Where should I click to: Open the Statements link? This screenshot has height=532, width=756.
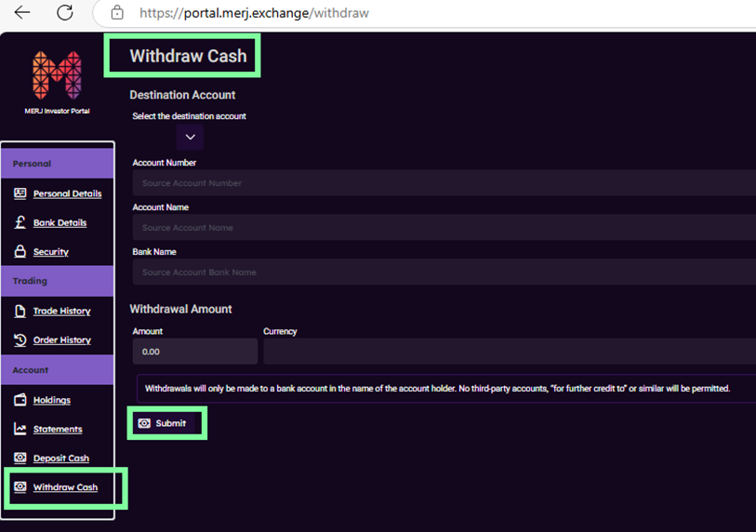pyautogui.click(x=58, y=429)
